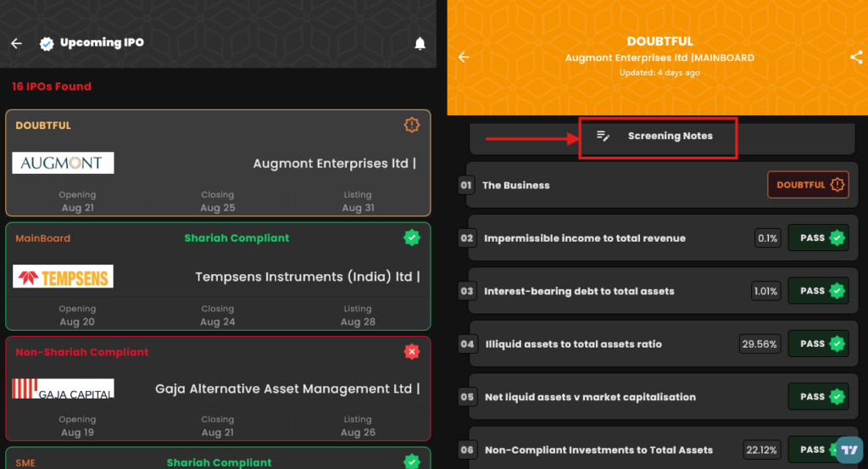Open the Tempsens logo thumbnail

click(63, 276)
